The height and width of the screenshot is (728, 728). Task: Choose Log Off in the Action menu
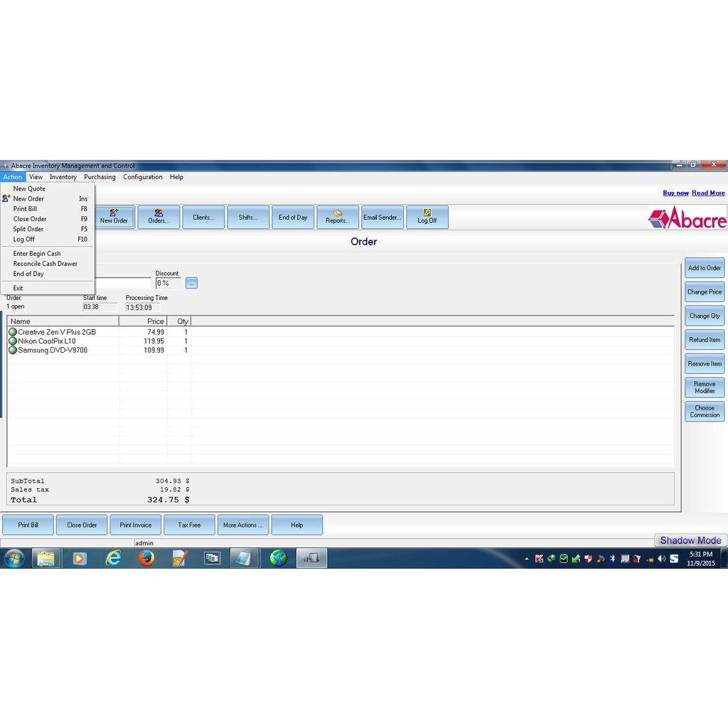tap(48, 240)
